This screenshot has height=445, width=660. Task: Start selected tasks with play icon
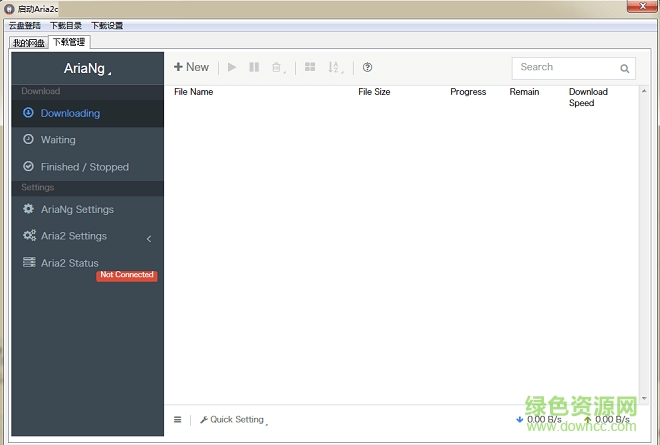(x=232, y=67)
